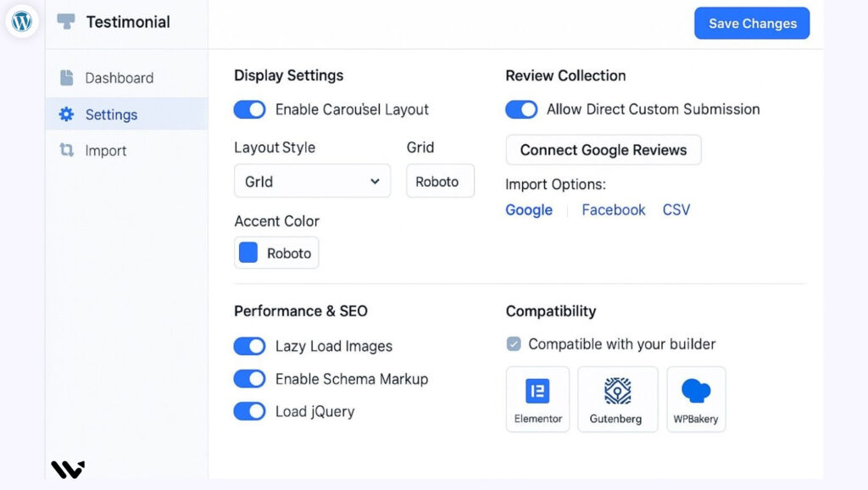Click the Save Changes button

click(x=752, y=24)
